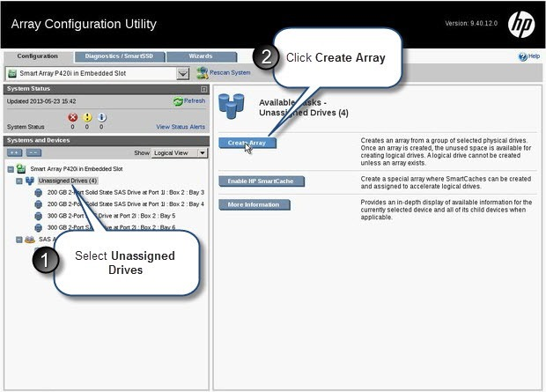Click drive icon for Box 2 Bay 3
Viewport: 546px width, 392px height.
(39, 193)
